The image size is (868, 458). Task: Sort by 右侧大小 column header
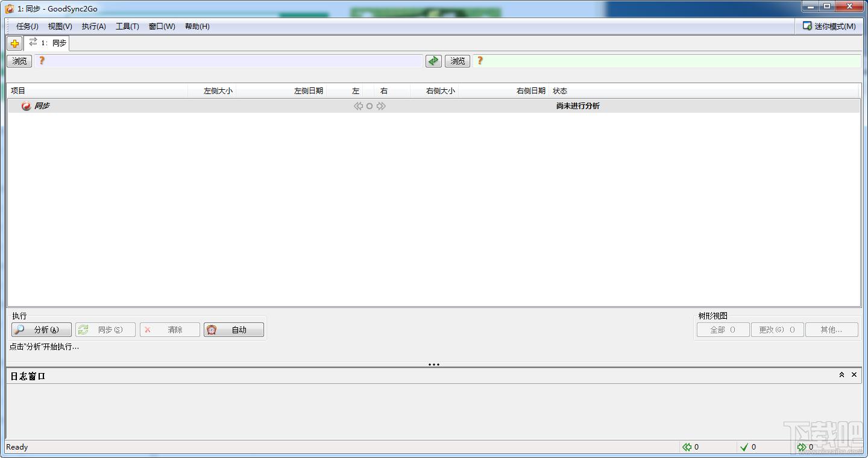(x=434, y=91)
